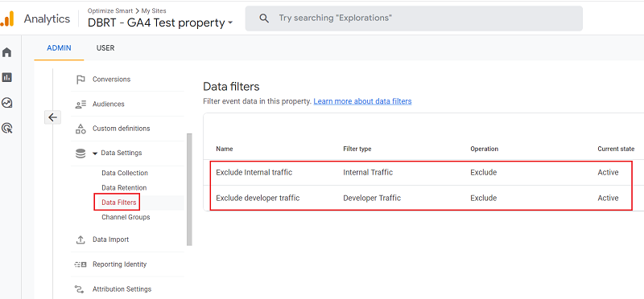Open Home from the left nav icon
The height and width of the screenshot is (299, 644).
[x=7, y=52]
